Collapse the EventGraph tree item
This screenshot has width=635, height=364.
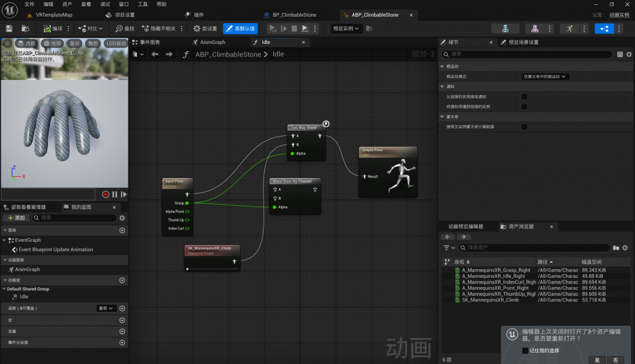[5, 240]
